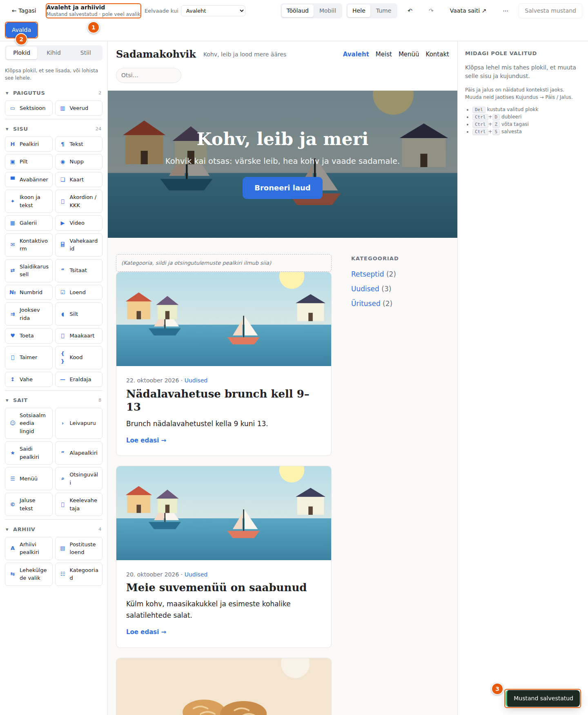The width and height of the screenshot is (588, 715).
Task: Insert the Sotsiaalmeedia lingid block
Action: [x=29, y=423]
